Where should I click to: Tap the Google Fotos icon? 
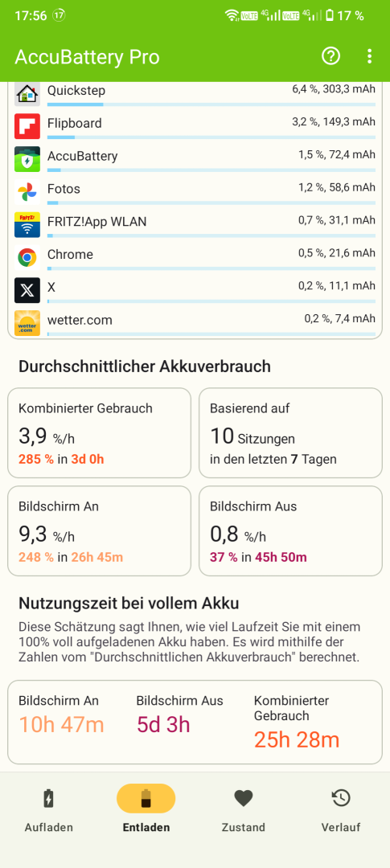[x=27, y=192]
